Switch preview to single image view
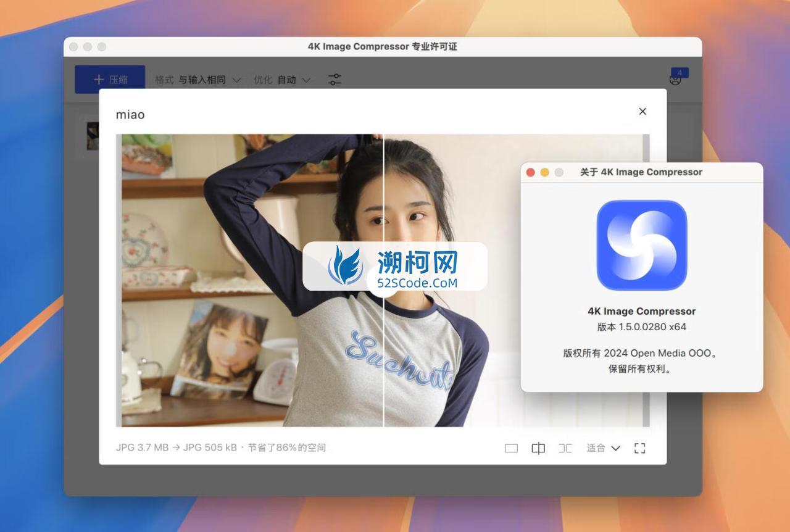The width and height of the screenshot is (790, 532). tap(511, 449)
